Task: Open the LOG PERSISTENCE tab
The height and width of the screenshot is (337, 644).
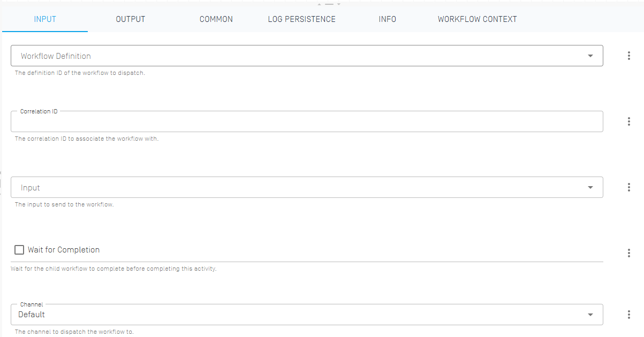Action: pos(301,19)
